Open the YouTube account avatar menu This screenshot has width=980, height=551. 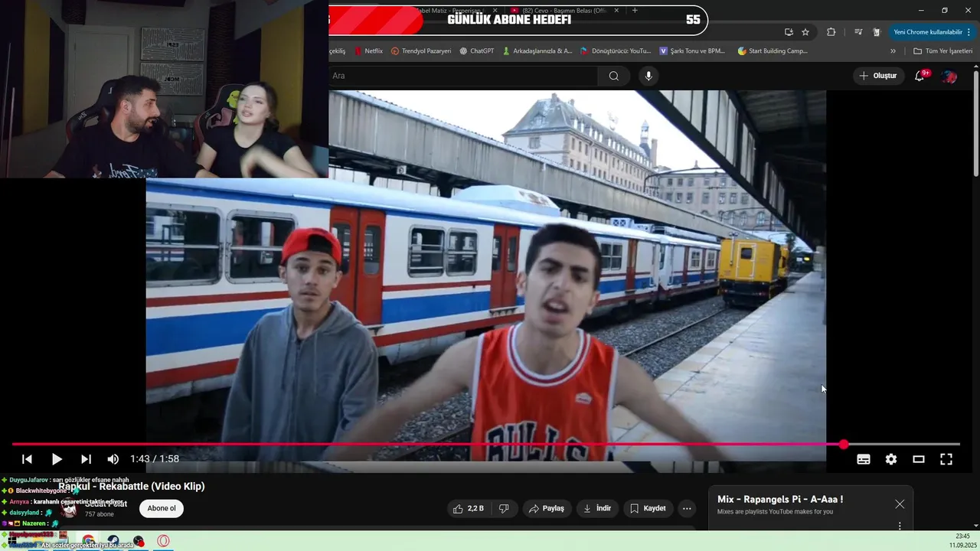(x=949, y=76)
